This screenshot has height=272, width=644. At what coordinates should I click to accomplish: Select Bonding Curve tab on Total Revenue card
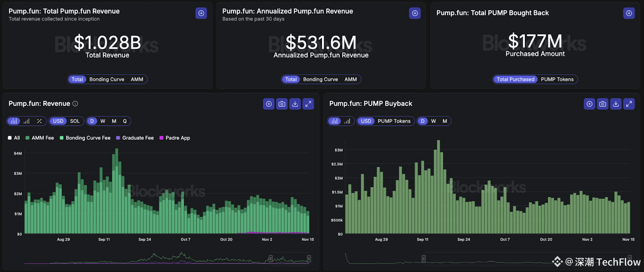tap(107, 79)
